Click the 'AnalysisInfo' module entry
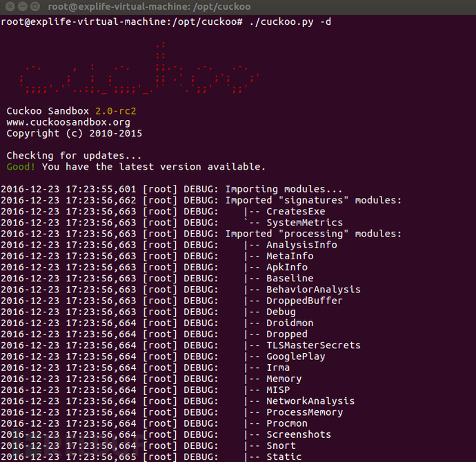Viewport: 476px width, 462px height. pos(301,245)
